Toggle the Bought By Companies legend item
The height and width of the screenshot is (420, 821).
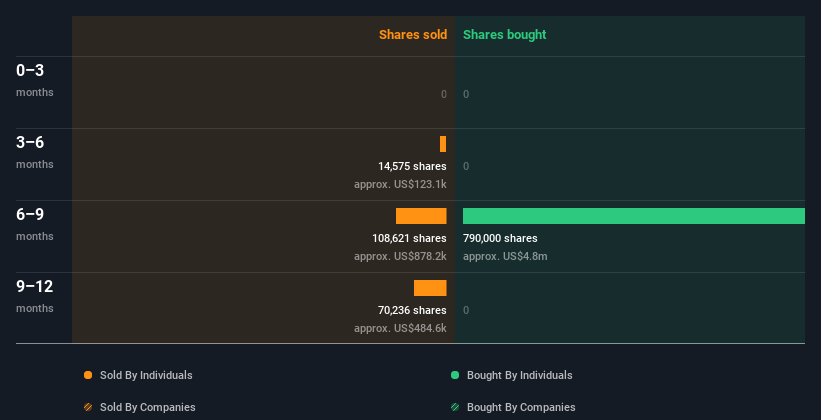pos(513,407)
